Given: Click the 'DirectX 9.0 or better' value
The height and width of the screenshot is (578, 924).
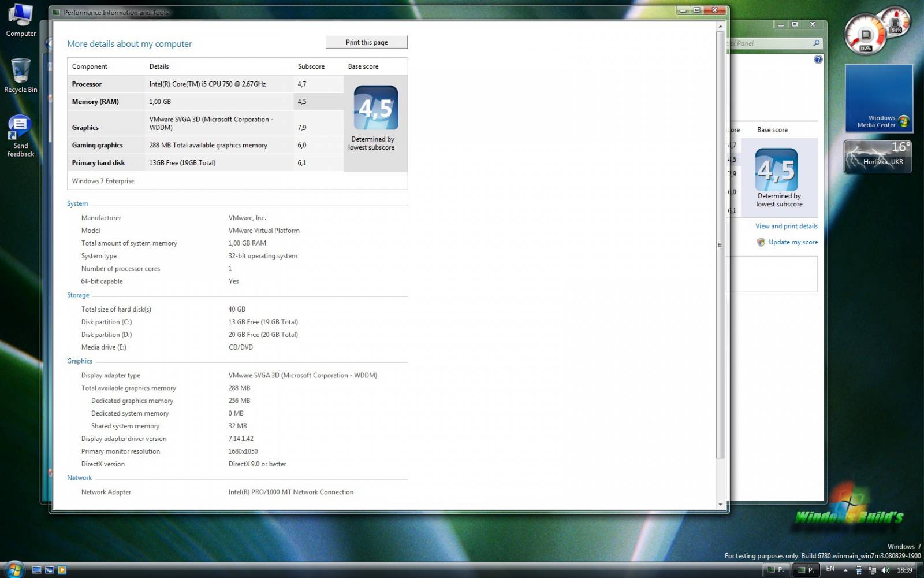Looking at the screenshot, I should [x=257, y=464].
